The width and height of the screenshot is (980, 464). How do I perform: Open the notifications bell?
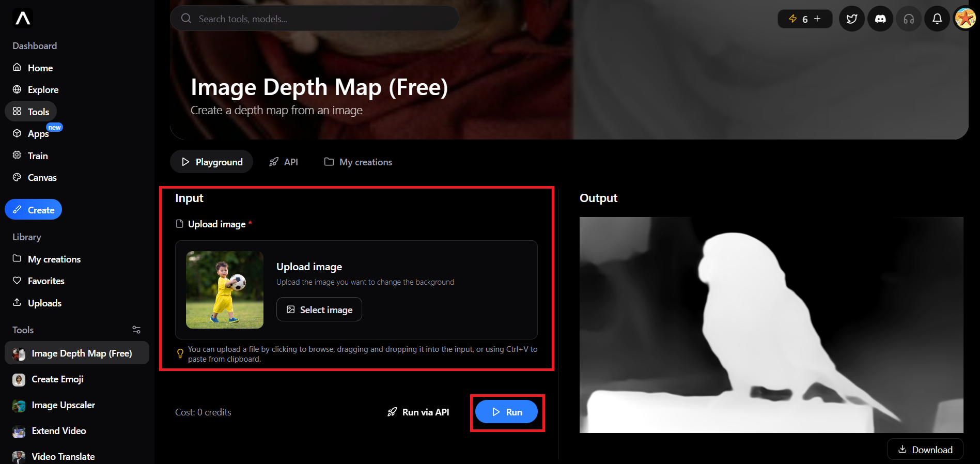point(937,19)
